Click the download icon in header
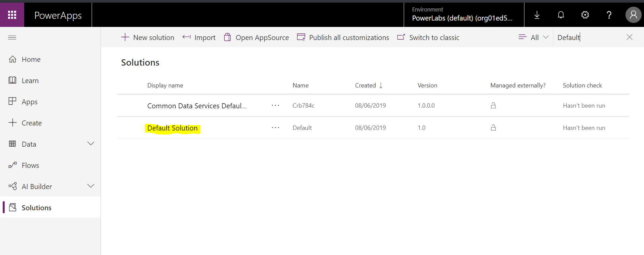 pyautogui.click(x=537, y=15)
